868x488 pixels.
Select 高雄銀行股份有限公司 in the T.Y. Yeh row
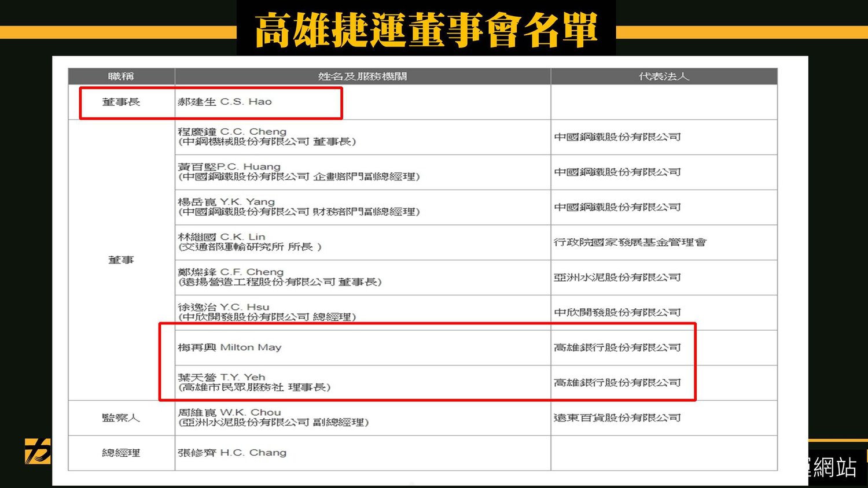click(617, 383)
